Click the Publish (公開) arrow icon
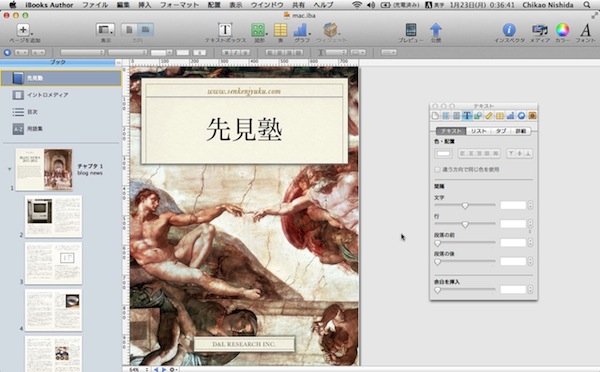Viewport: 600px width, 372px height. [435, 30]
